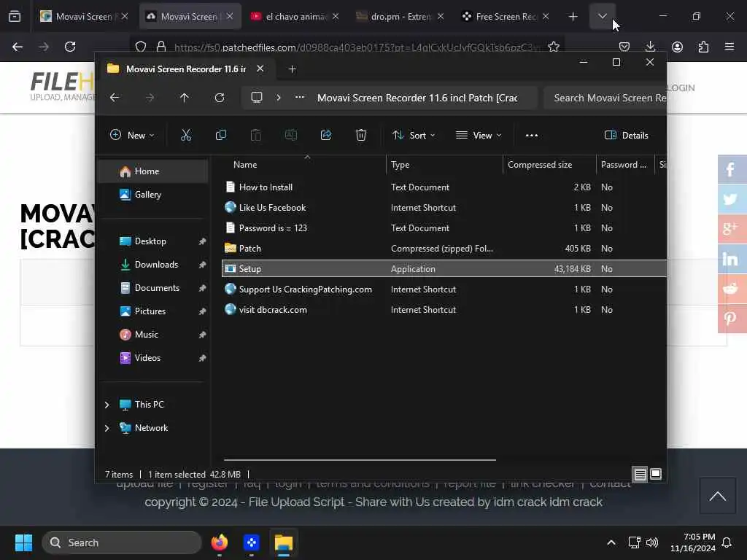Click the Windows taskbar Search box
The image size is (747, 560).
click(x=122, y=542)
